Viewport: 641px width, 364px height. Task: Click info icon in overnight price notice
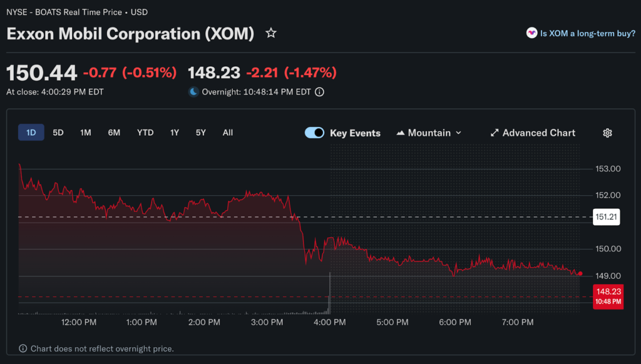[x=23, y=348]
